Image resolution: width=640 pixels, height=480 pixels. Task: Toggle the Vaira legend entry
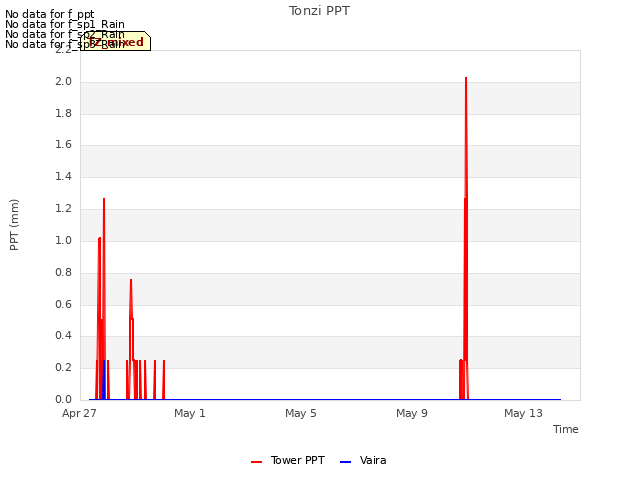point(363,460)
